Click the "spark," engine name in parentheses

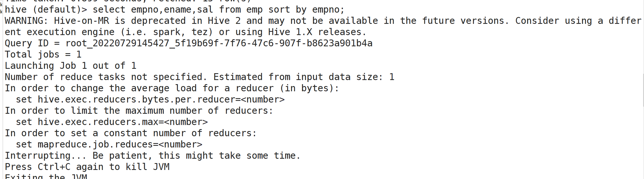pos(169,32)
